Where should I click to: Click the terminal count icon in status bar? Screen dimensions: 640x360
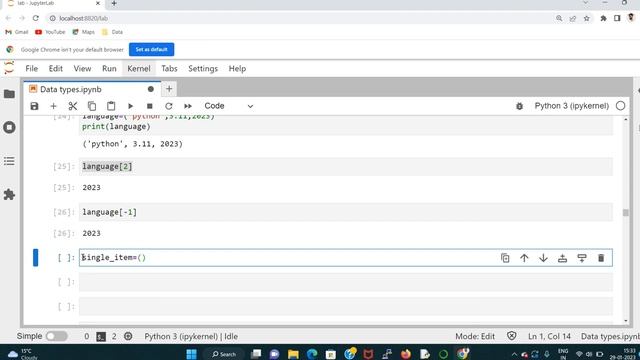(x=101, y=336)
